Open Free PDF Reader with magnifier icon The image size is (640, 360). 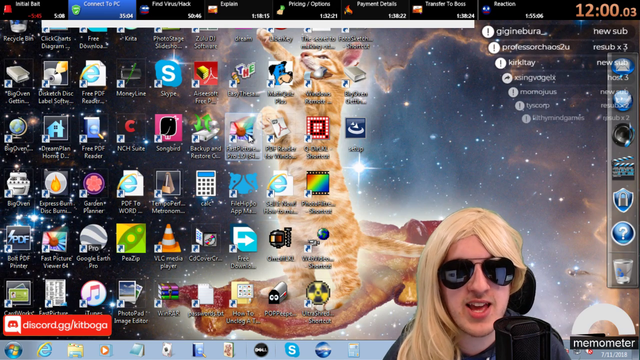93,137
